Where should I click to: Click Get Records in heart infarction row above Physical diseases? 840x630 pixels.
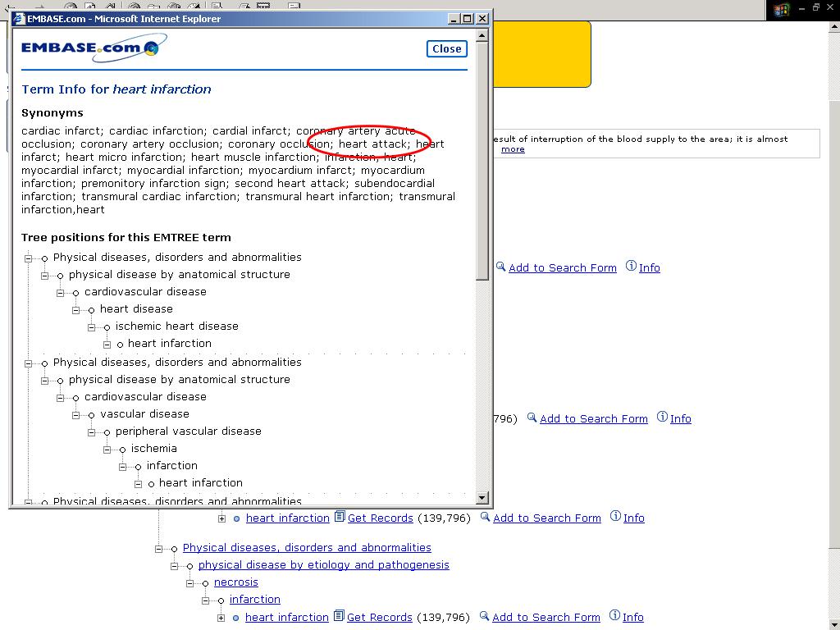click(x=381, y=518)
